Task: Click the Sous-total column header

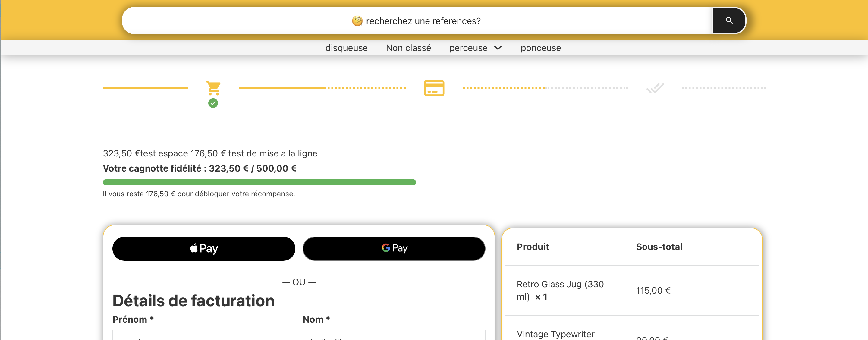Action: pyautogui.click(x=659, y=247)
